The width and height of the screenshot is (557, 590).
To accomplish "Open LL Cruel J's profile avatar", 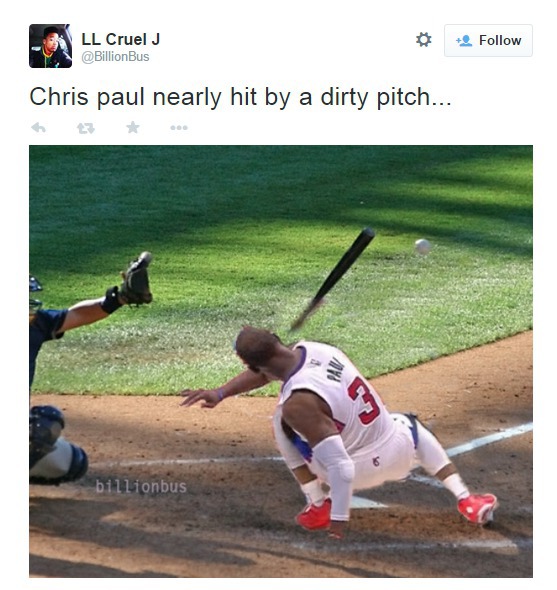I will (50, 46).
